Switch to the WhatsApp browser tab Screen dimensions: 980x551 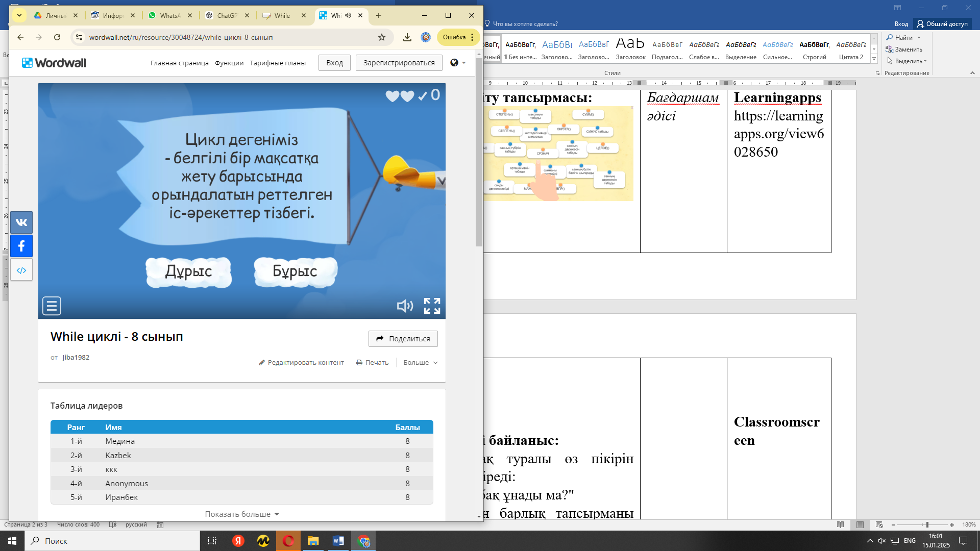pyautogui.click(x=169, y=16)
